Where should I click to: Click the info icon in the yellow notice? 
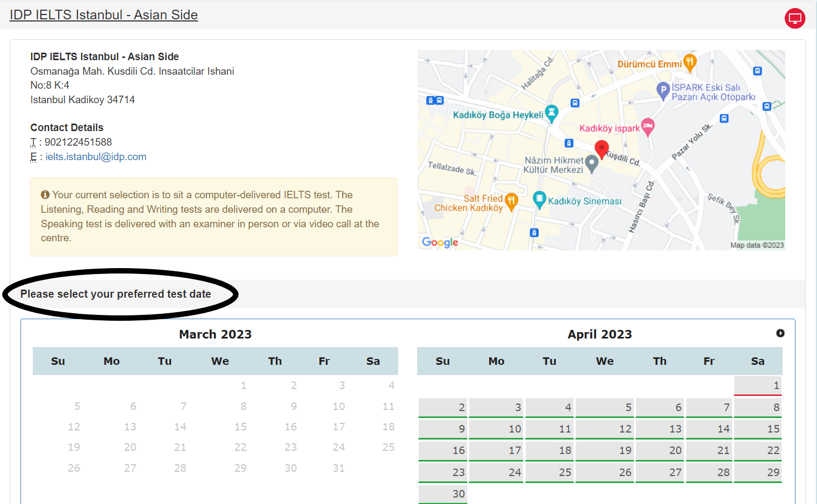[x=45, y=195]
